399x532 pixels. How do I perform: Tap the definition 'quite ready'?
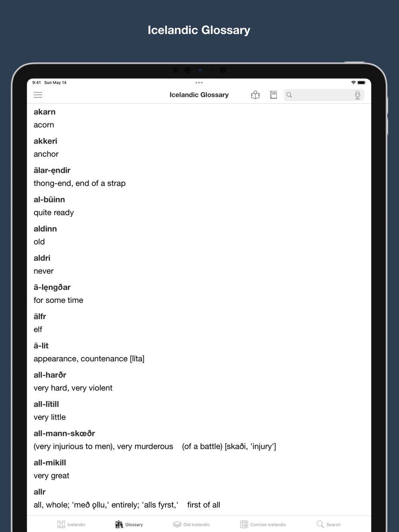tap(54, 213)
